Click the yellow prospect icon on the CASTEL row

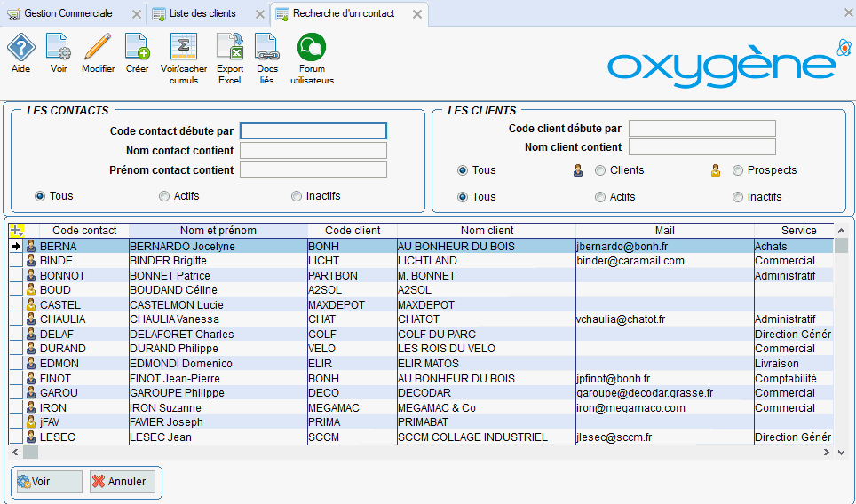(x=31, y=305)
